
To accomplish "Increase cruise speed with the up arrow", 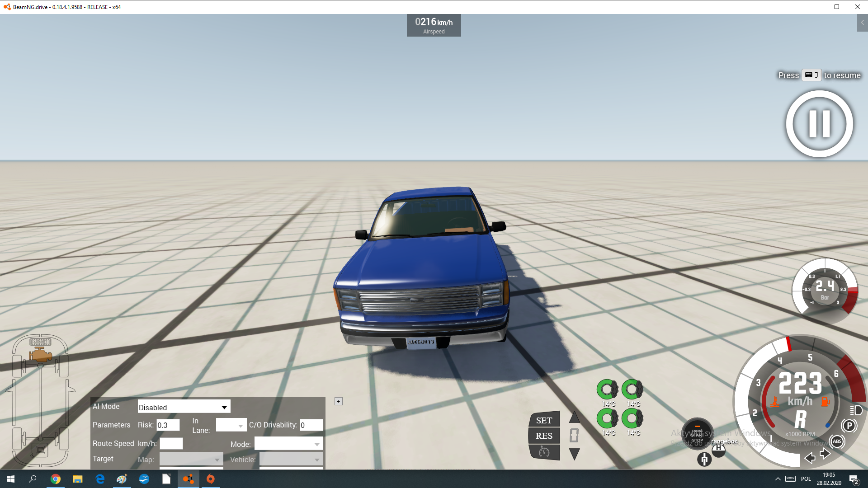I will [x=575, y=417].
